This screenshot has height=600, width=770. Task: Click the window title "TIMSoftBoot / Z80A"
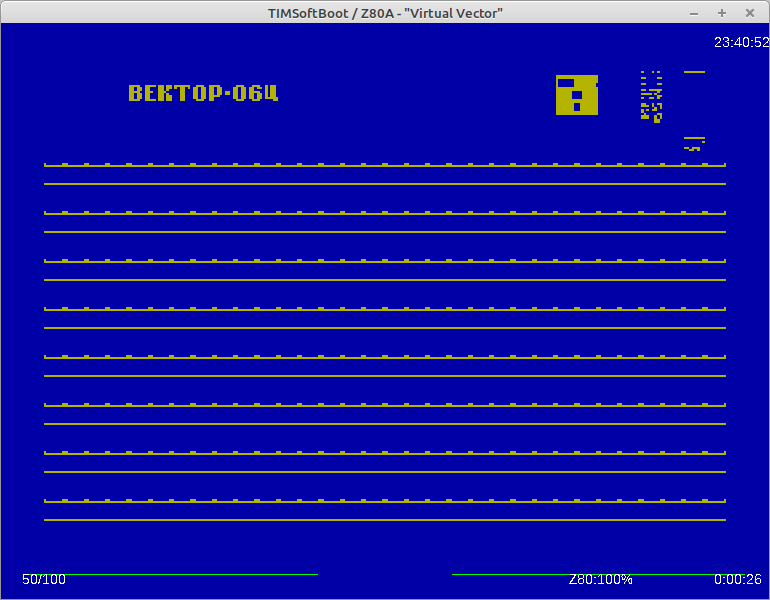click(331, 13)
